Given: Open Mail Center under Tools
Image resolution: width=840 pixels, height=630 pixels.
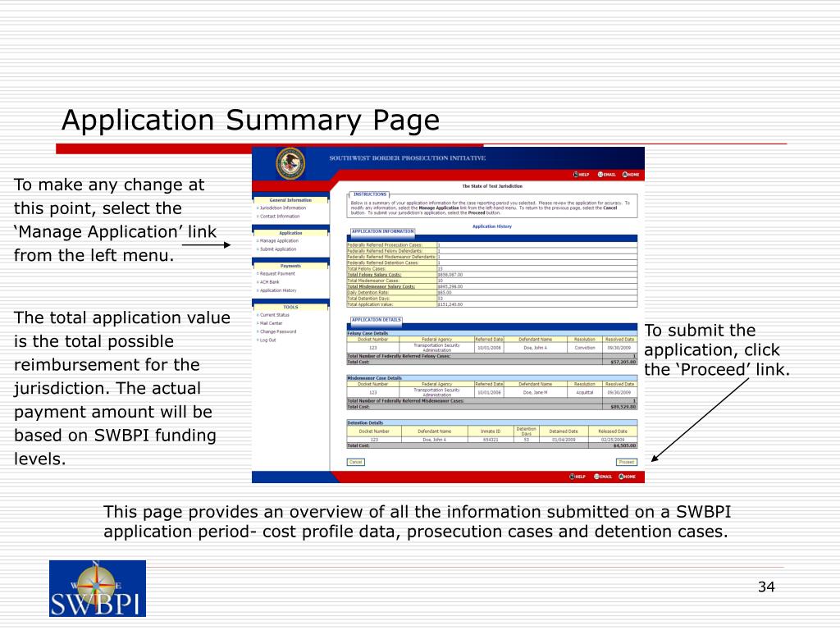Looking at the screenshot, I should tap(271, 323).
